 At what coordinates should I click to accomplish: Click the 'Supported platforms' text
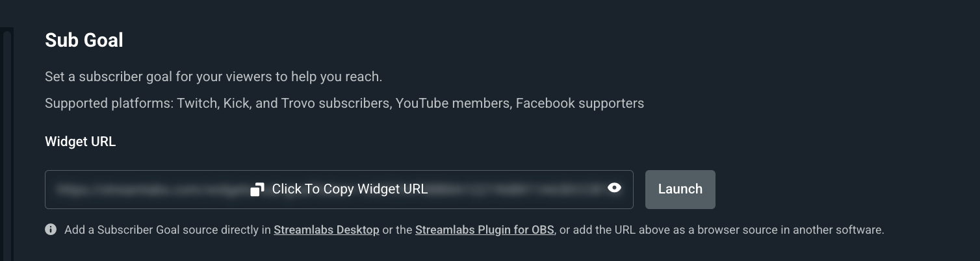[109, 103]
